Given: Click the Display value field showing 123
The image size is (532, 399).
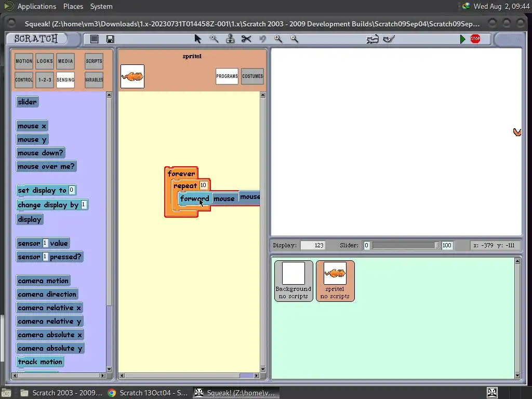Looking at the screenshot, I should click(x=313, y=245).
